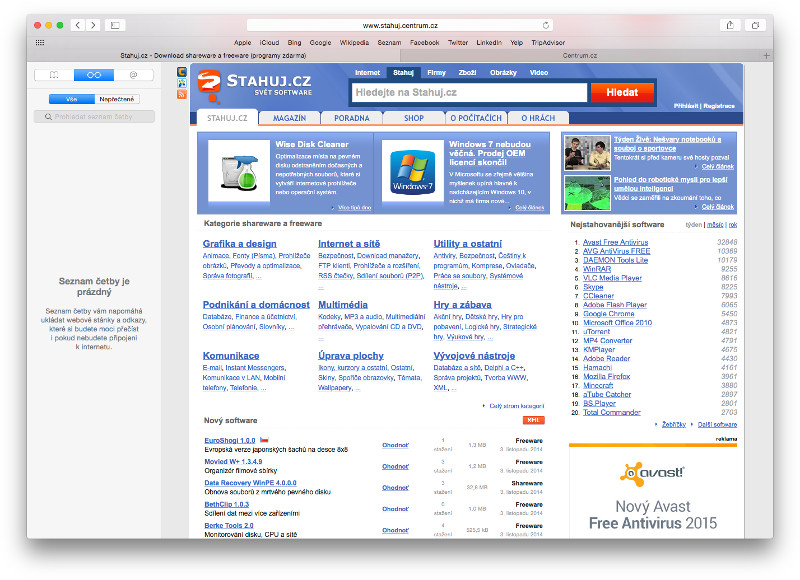The height and width of the screenshot is (580, 800).
Task: Open Facebook in favorites bar
Action: point(424,43)
